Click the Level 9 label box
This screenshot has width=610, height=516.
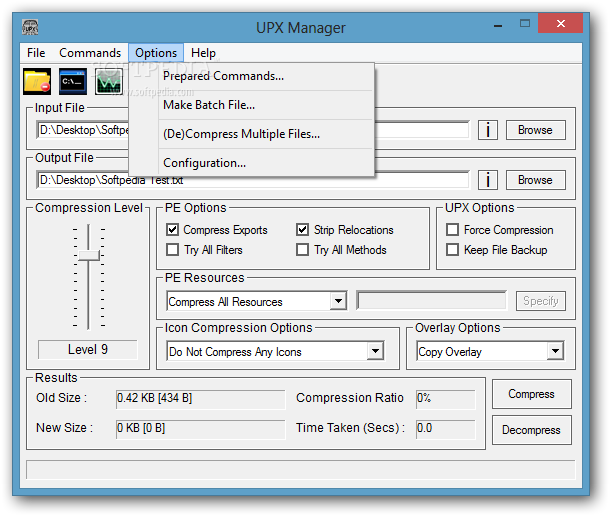click(x=88, y=349)
